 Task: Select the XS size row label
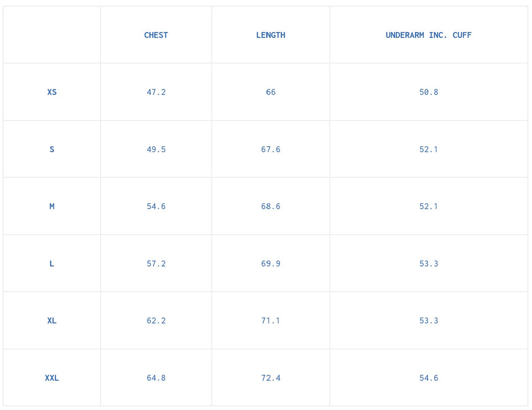click(x=52, y=92)
